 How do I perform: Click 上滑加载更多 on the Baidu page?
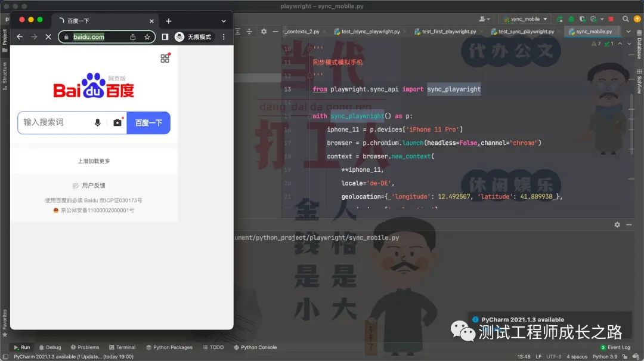coord(94,161)
